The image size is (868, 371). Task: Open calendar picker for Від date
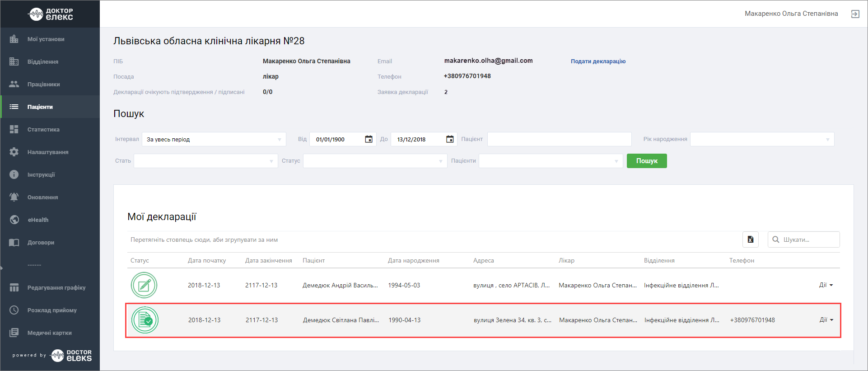[369, 139]
